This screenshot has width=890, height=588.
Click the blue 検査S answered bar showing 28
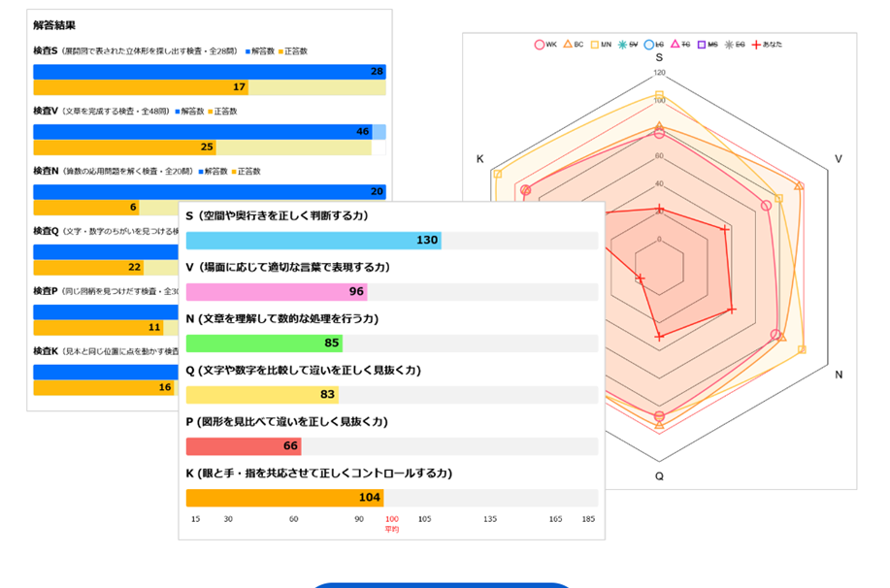209,72
